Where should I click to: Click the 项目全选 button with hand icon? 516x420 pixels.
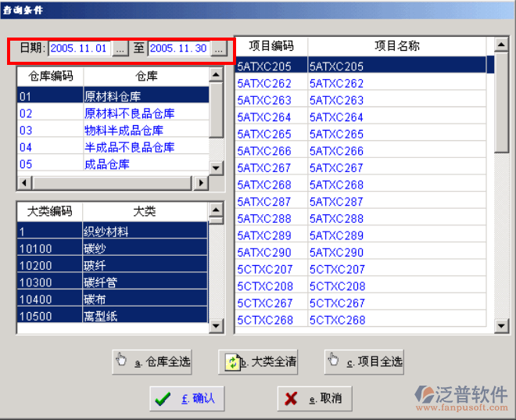point(364,362)
